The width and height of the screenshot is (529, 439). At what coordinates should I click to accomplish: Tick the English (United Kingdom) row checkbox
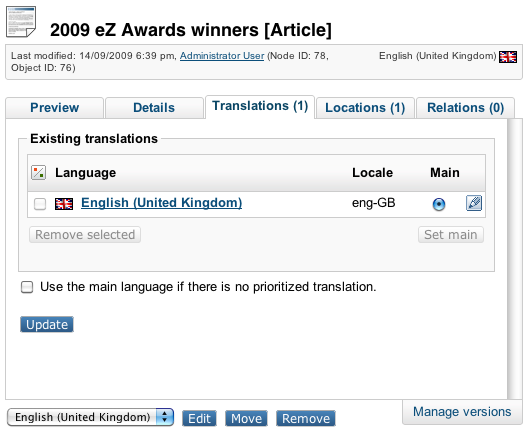[40, 204]
